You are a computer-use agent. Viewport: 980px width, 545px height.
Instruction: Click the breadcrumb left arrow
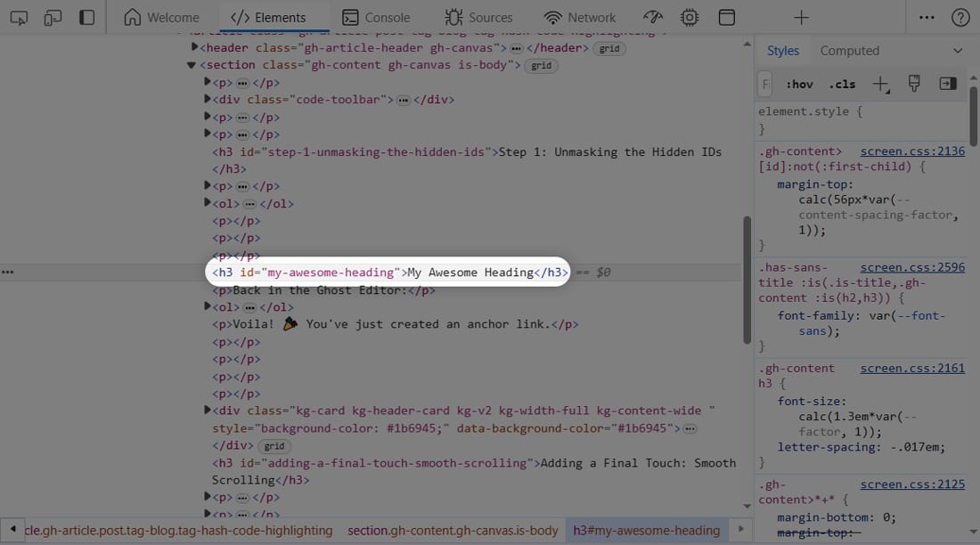coord(12,530)
